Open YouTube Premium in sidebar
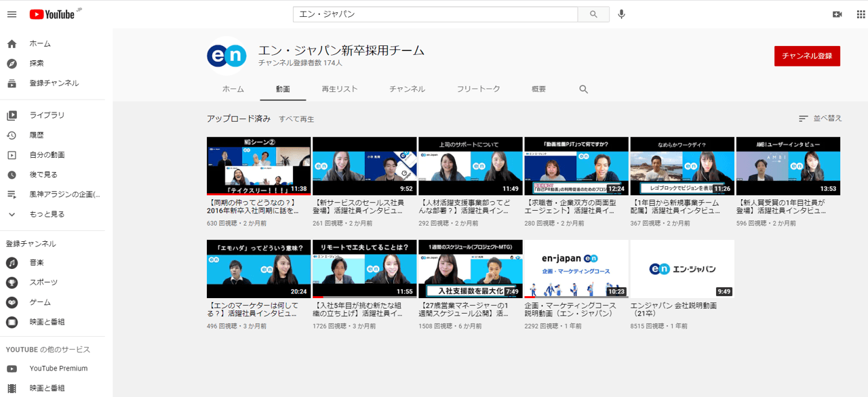Viewport: 868px width, 397px height. coord(58,369)
